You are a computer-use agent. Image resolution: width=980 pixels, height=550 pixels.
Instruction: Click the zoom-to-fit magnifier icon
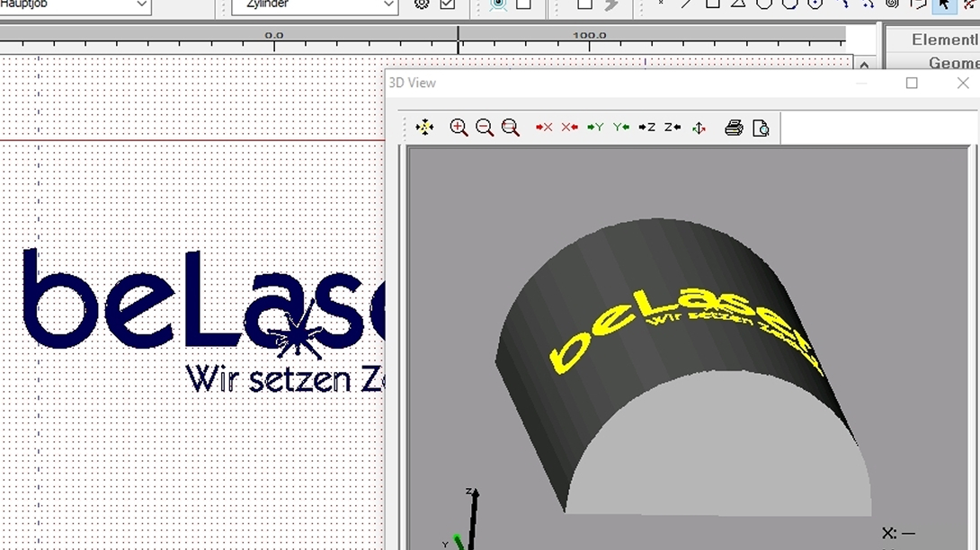(x=511, y=128)
